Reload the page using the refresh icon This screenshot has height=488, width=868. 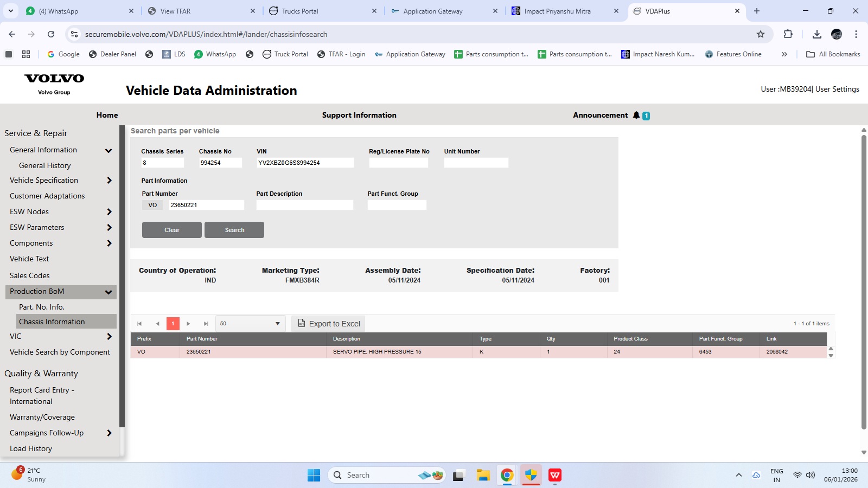51,34
